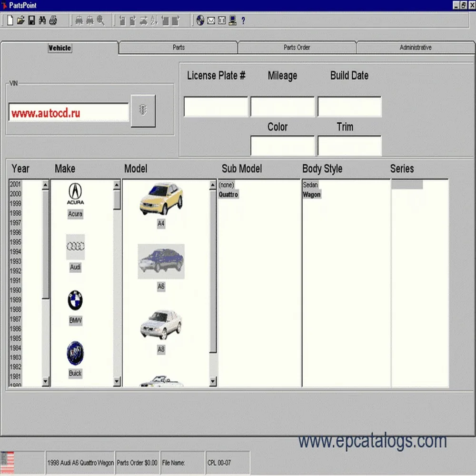This screenshot has height=476, width=476.
Task: Select year 1995 in Year list
Action: pos(15,242)
